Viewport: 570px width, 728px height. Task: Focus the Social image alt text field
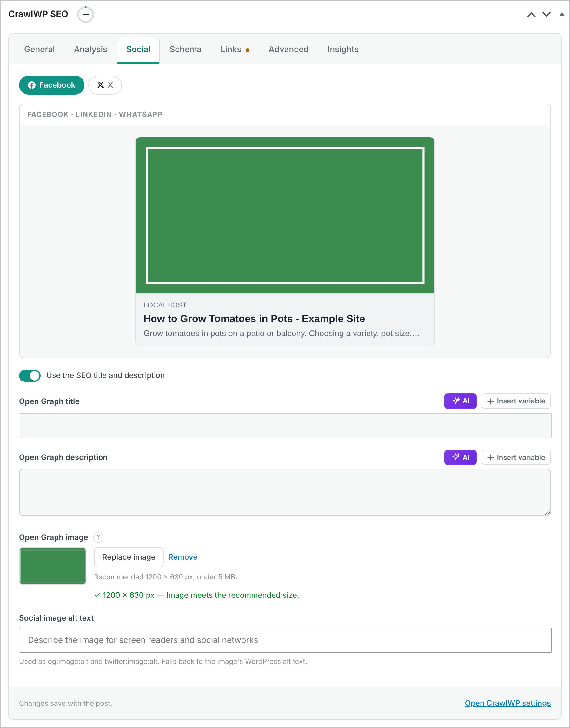point(285,641)
